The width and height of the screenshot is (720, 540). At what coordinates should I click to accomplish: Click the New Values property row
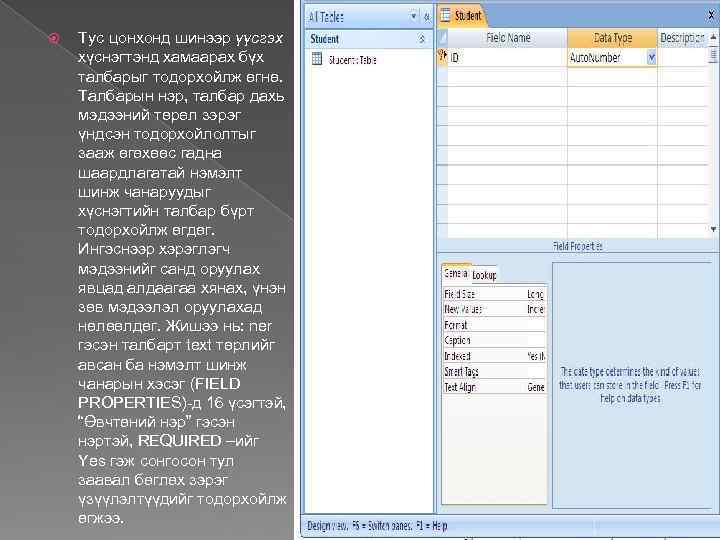(x=495, y=309)
